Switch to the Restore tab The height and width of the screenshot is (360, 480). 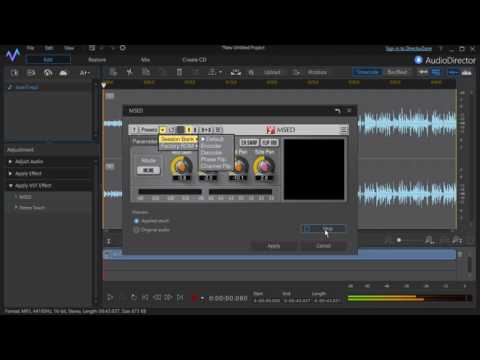pos(97,60)
